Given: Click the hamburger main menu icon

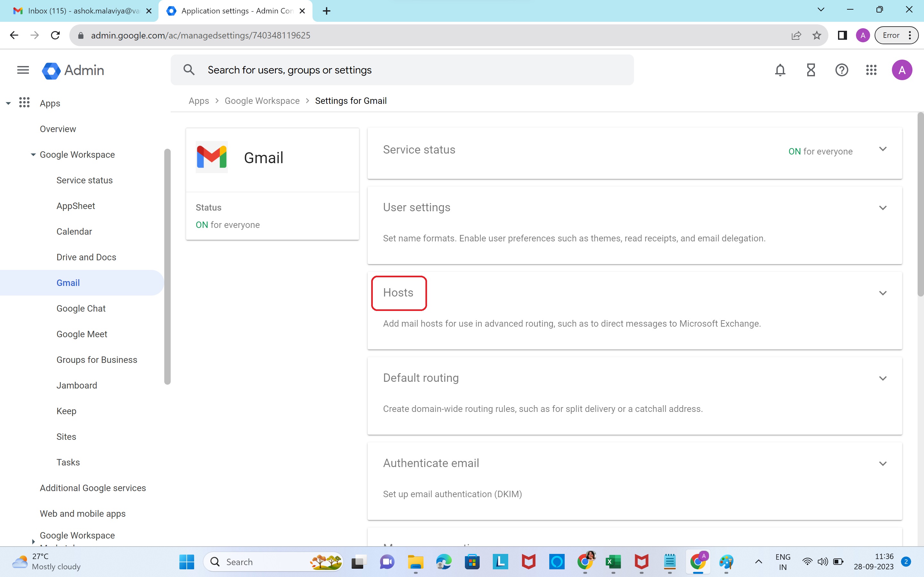Looking at the screenshot, I should [23, 70].
